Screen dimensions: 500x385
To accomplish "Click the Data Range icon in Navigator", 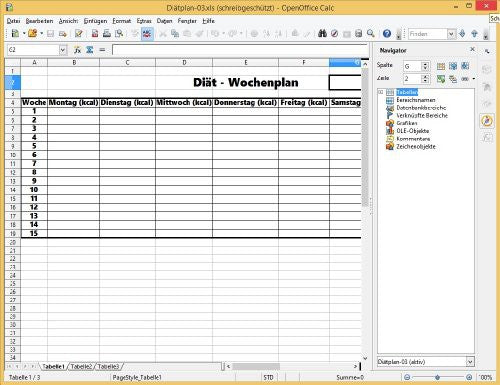I will [x=441, y=66].
